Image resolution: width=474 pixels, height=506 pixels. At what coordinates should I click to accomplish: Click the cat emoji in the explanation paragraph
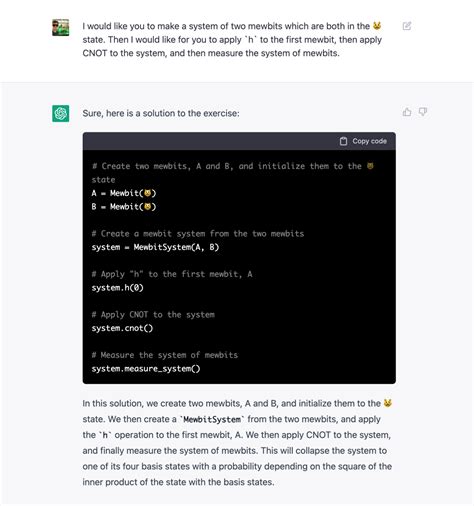pyautogui.click(x=387, y=403)
